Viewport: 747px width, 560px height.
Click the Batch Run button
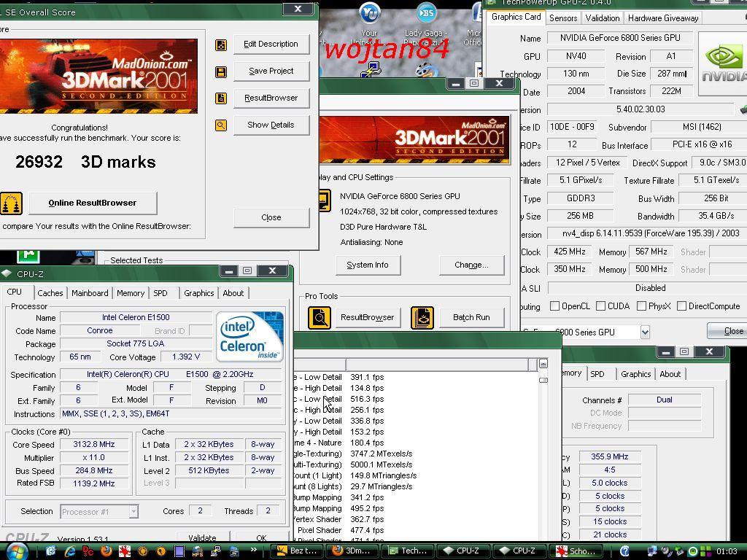coord(472,318)
